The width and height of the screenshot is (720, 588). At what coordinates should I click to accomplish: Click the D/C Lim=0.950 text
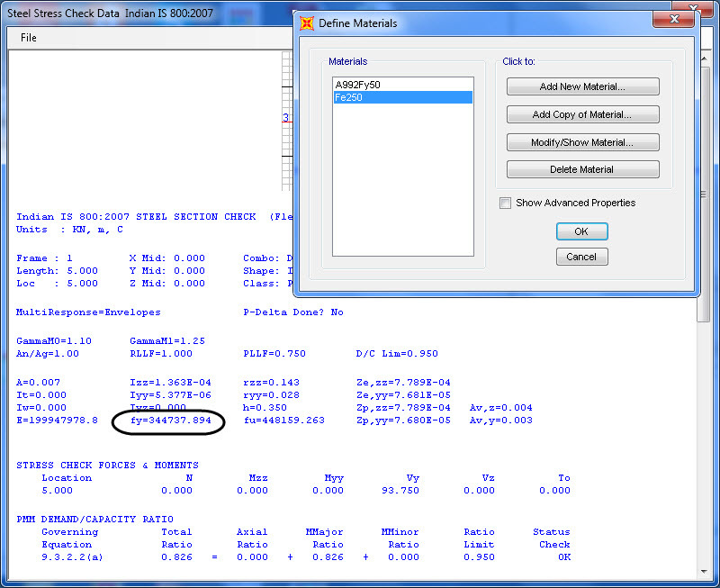[397, 354]
